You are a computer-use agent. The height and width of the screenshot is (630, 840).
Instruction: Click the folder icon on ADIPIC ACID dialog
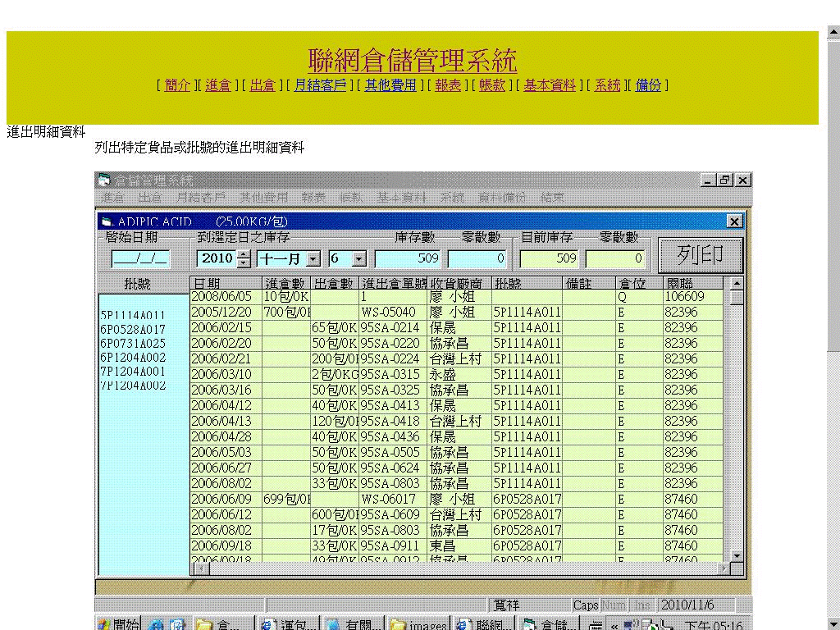[106, 221]
